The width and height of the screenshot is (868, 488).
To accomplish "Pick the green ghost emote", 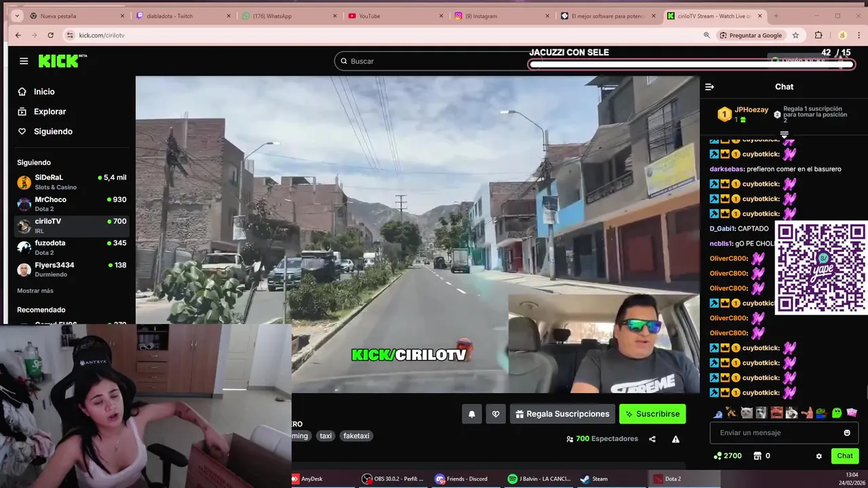I will click(x=837, y=412).
